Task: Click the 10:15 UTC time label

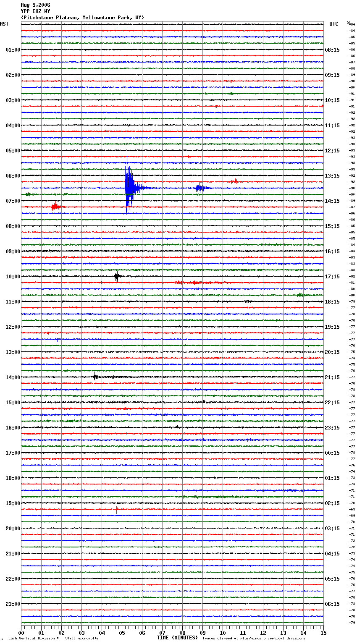Action: point(332,100)
